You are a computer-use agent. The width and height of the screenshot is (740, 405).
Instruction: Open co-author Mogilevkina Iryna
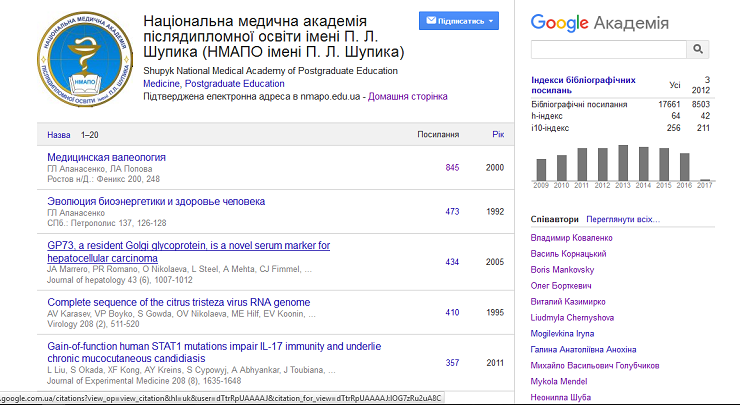562,334
